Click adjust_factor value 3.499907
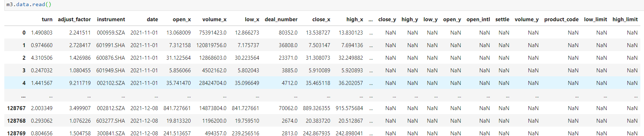 pos(80,108)
